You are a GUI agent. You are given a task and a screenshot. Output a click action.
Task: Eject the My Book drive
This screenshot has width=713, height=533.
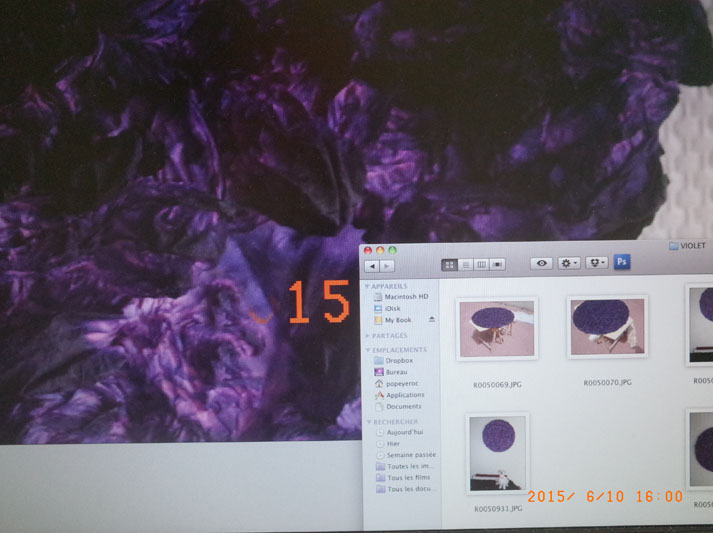[432, 319]
